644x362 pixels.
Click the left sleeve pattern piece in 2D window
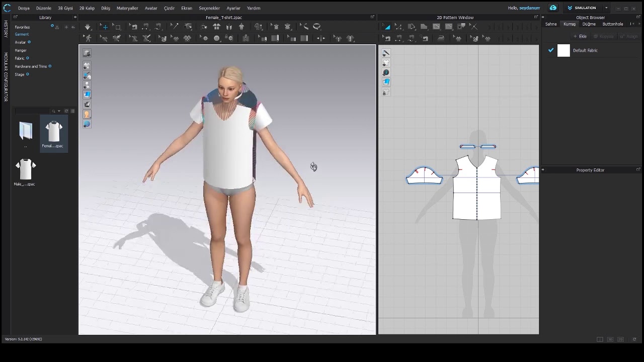pyautogui.click(x=425, y=175)
